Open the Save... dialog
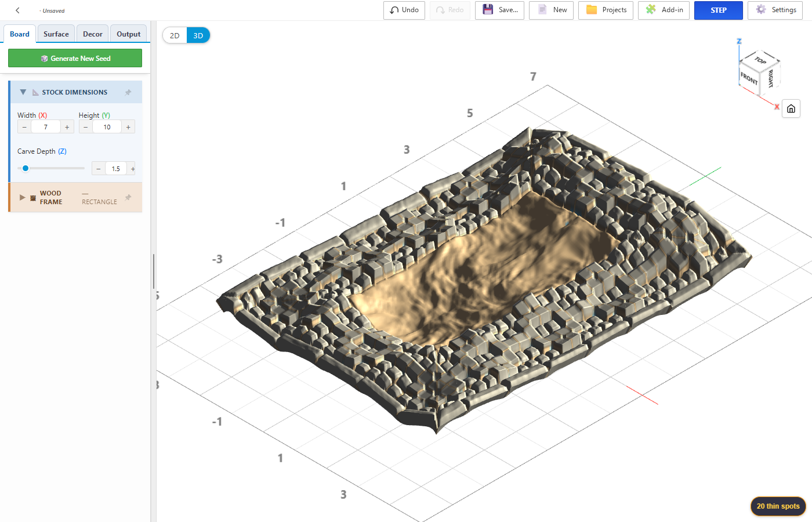The image size is (812, 522). [x=500, y=10]
